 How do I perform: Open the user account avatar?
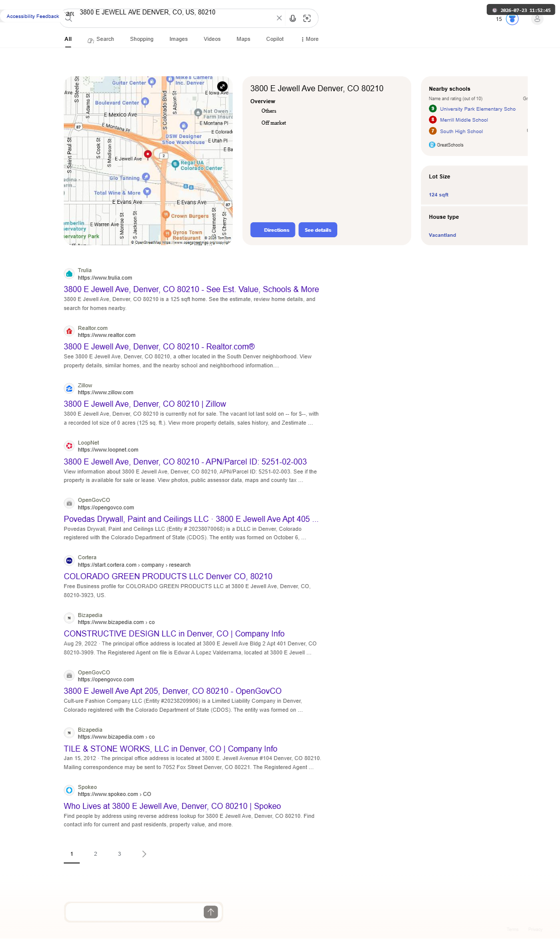537,19
